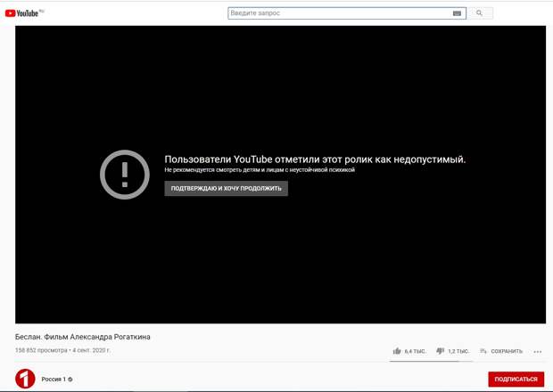
Task: Subscribe with the red 'Подписаться' button
Action: click(516, 380)
